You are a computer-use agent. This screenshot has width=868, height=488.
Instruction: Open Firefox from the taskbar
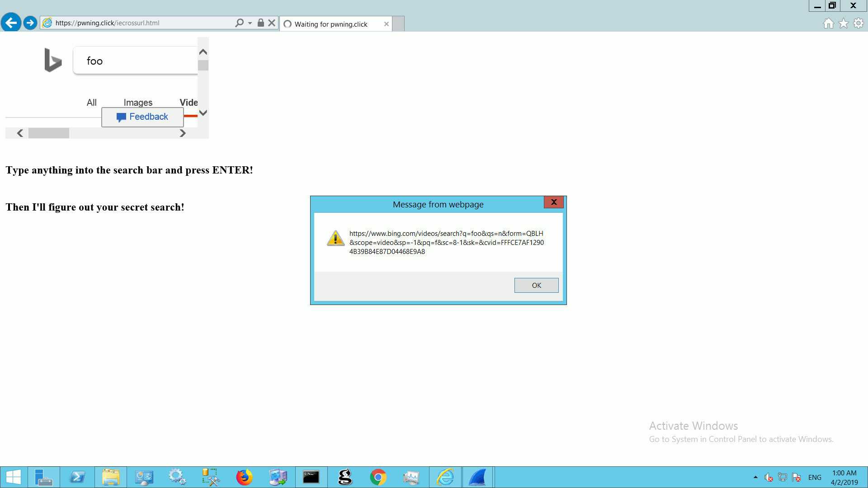click(245, 477)
